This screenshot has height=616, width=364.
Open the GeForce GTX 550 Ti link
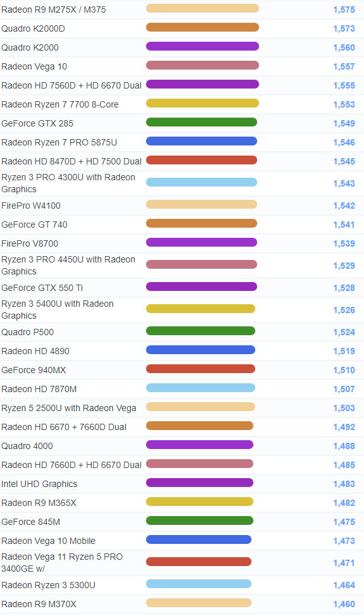point(42,288)
